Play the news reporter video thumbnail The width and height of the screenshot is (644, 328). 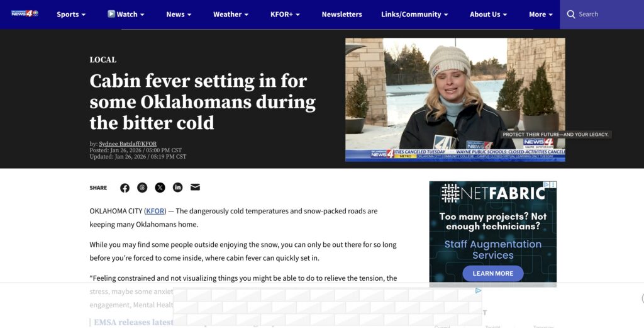(455, 99)
